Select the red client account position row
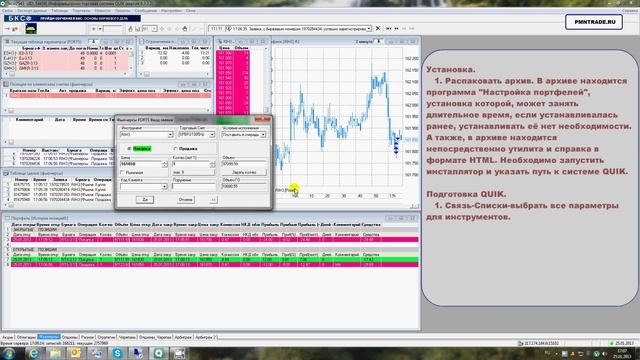640x360 pixels. click(110, 96)
